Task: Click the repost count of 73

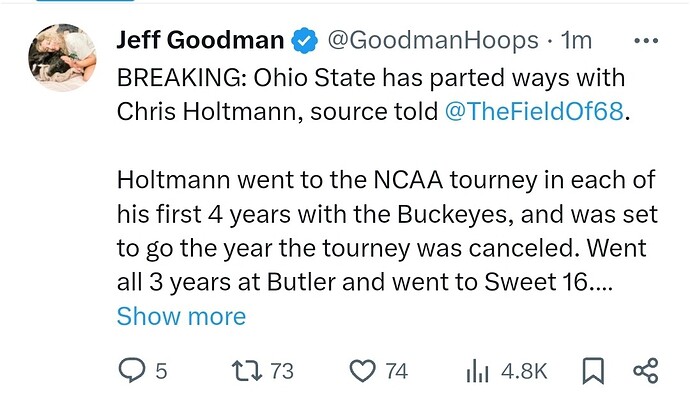Action: (x=282, y=371)
